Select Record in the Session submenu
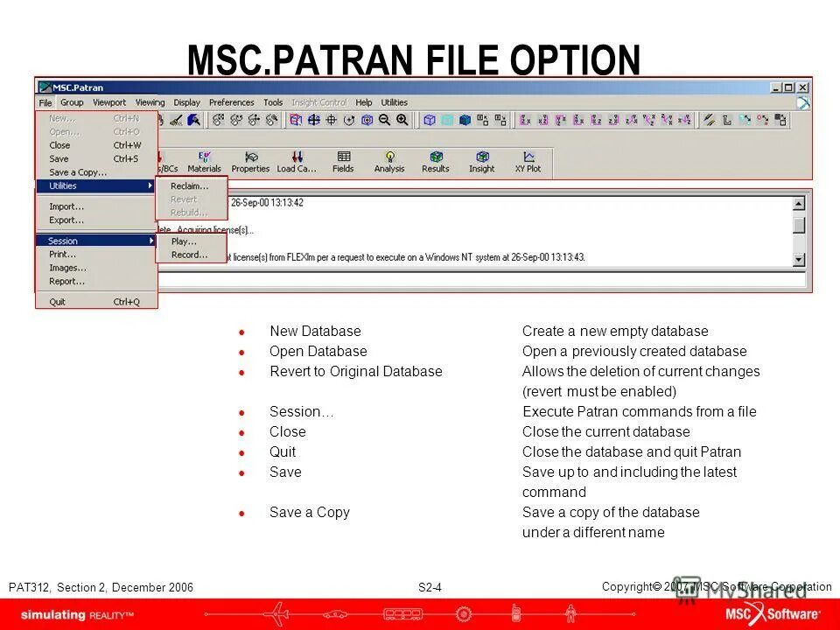Screen dimensions: 840x630 (192, 255)
